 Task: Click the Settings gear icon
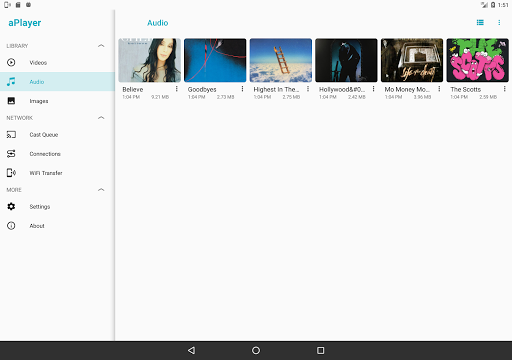(x=11, y=206)
